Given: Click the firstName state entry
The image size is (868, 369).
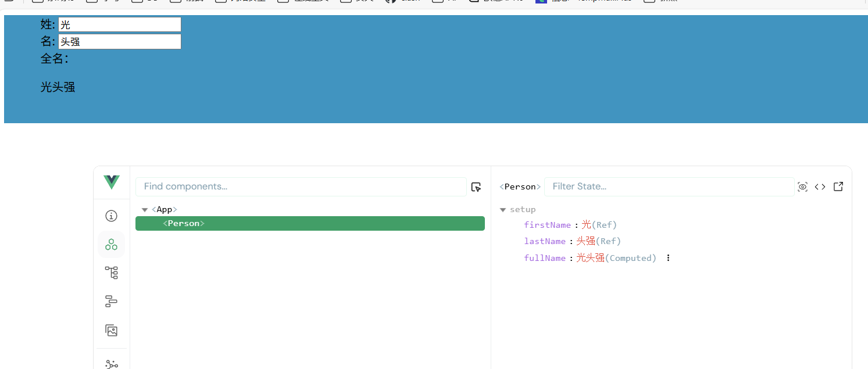Looking at the screenshot, I should (x=570, y=225).
